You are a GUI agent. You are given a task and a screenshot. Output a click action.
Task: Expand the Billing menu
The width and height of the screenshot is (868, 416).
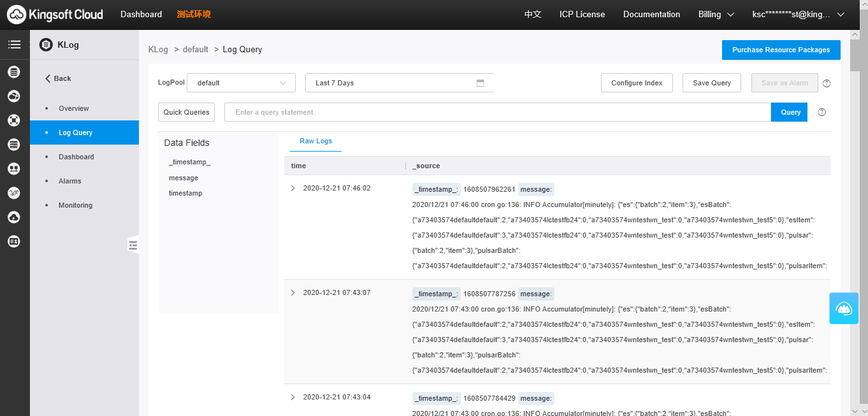716,14
